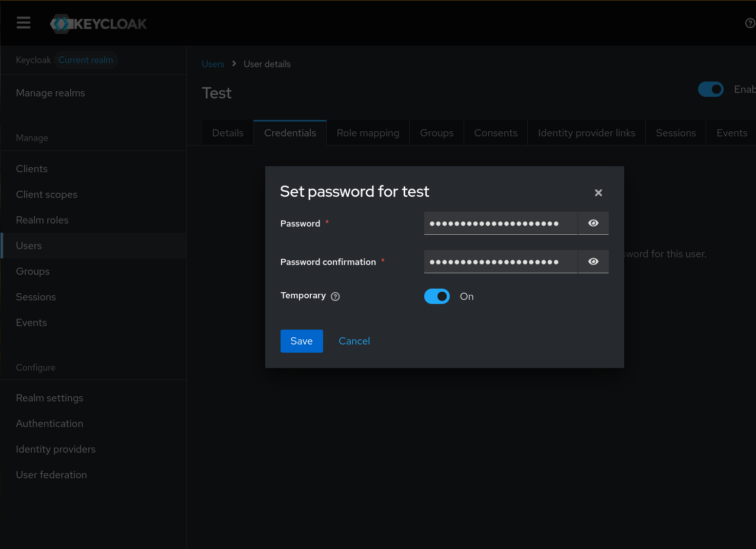Open Events in the sidebar
756x549 pixels.
pyautogui.click(x=93, y=322)
